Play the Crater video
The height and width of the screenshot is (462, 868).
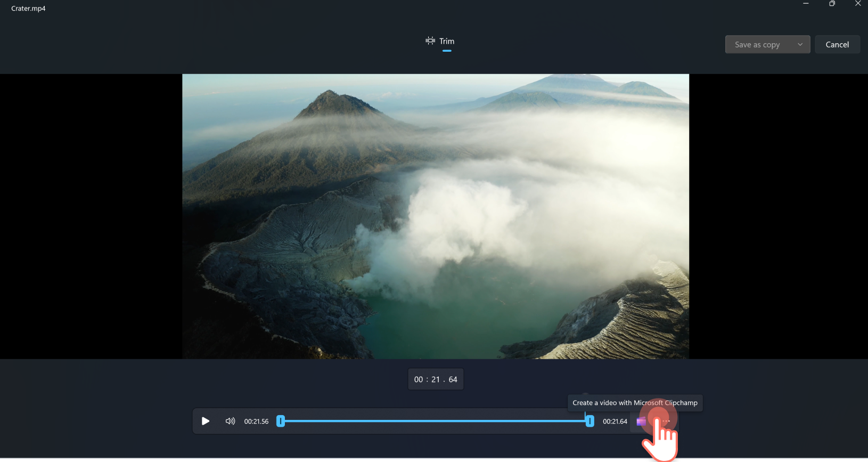206,421
